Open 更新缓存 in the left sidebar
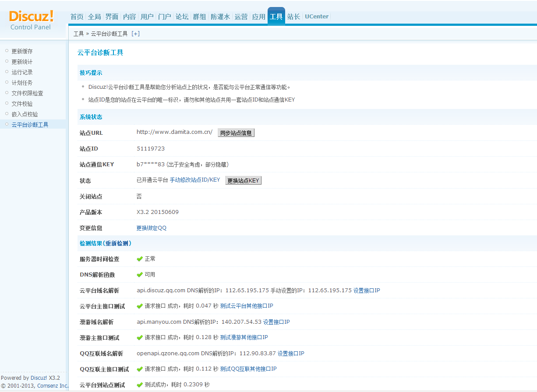The image size is (537, 392). pos(22,51)
